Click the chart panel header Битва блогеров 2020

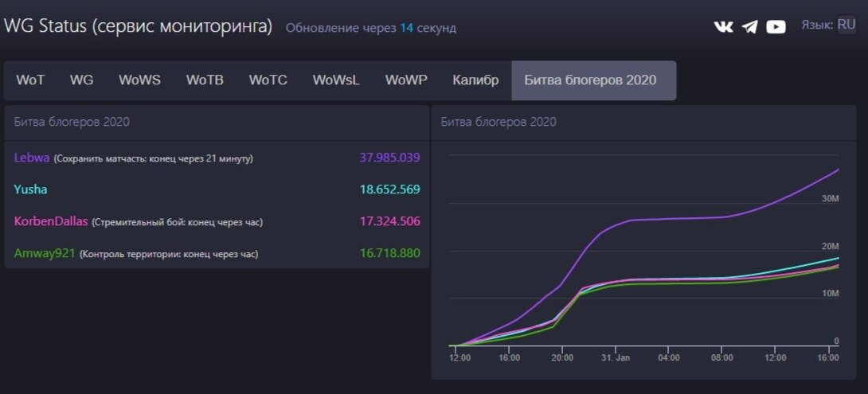(x=499, y=122)
